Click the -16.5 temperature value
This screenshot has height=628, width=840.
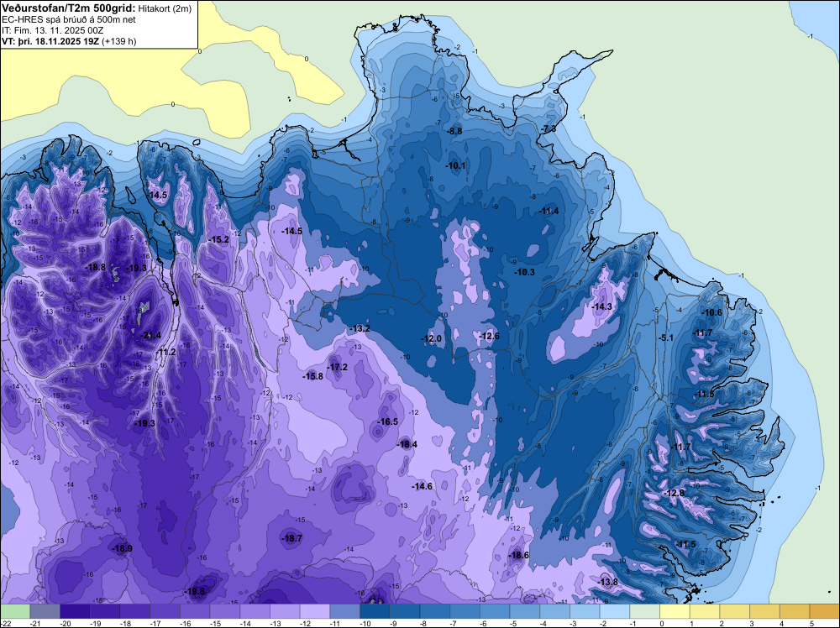point(387,421)
